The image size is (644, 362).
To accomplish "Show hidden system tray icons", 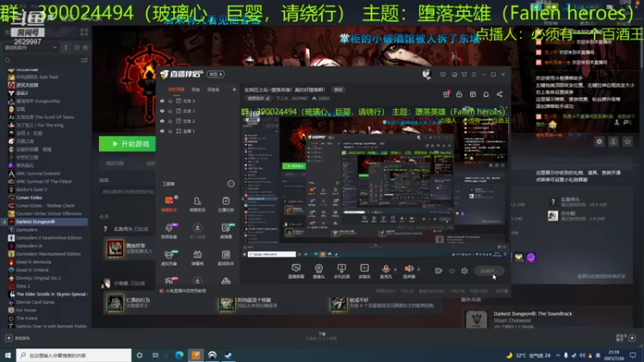I will point(558,356).
